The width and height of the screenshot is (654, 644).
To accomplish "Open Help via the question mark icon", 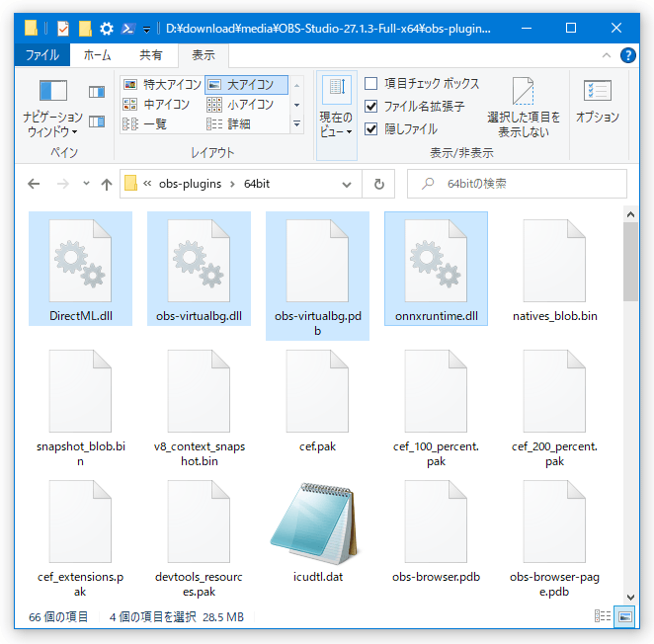I will coord(627,55).
